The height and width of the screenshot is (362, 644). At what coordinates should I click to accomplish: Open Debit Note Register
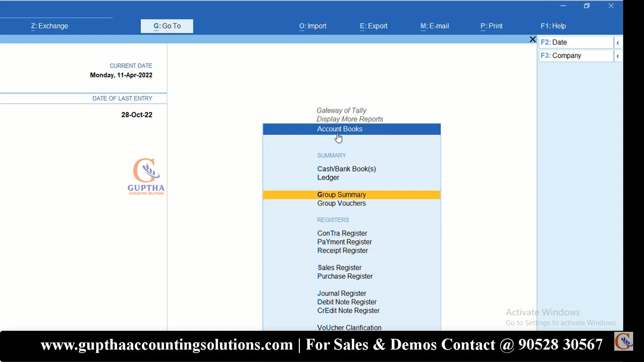[x=347, y=302]
